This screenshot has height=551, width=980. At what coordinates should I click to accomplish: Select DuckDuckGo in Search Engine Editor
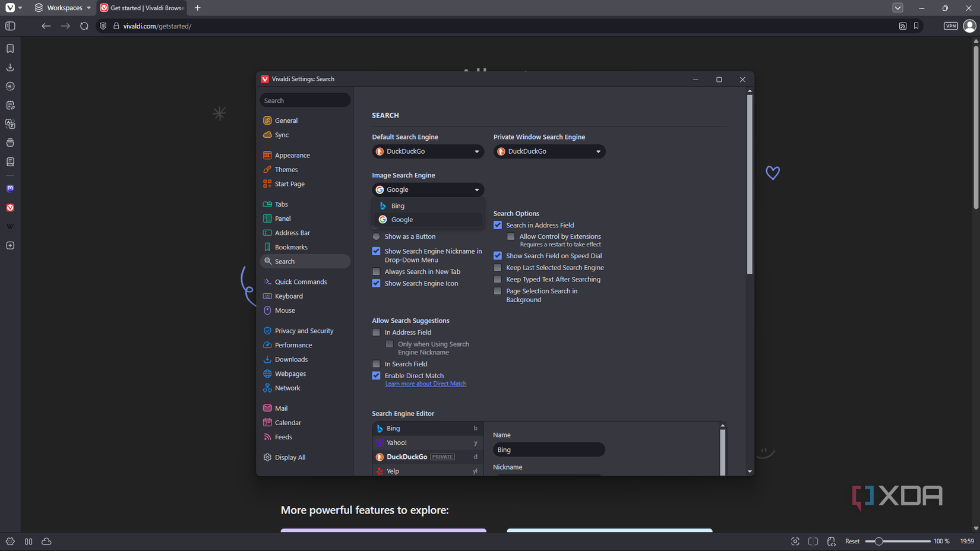(428, 457)
